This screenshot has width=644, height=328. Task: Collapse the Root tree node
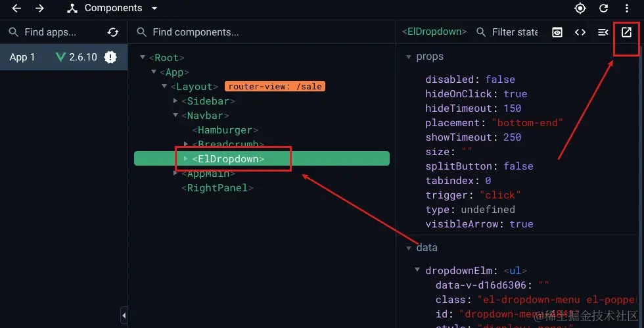click(143, 57)
